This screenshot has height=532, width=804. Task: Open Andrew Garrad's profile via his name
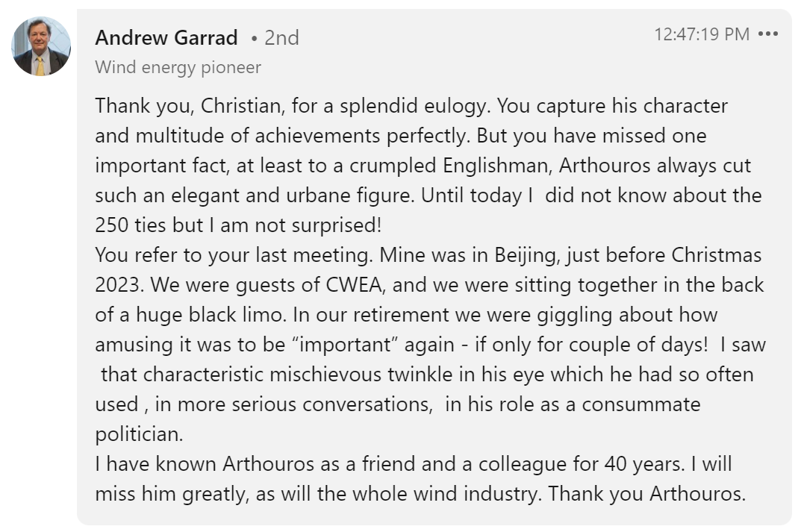(x=166, y=37)
